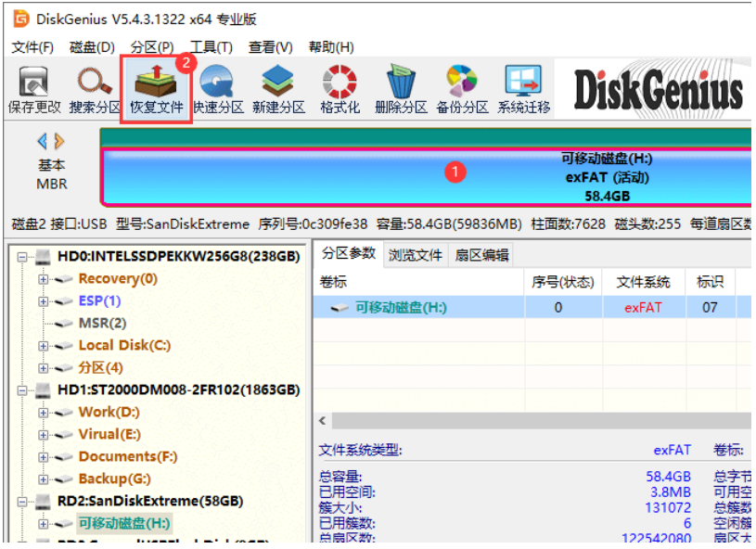This screenshot has width=756, height=549.
Task: Select the 可移动磁盘(H:) row in partition table
Action: (401, 307)
